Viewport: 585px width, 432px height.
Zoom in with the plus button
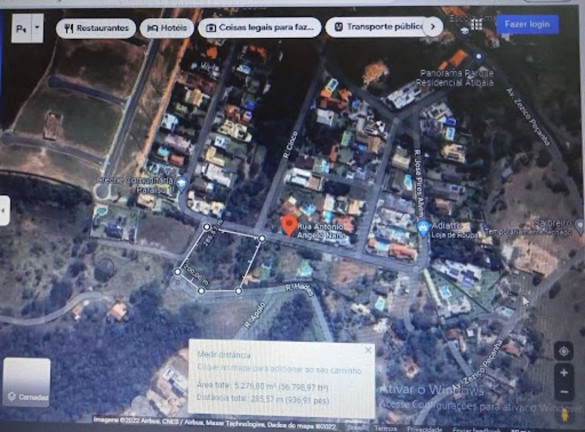pos(564,372)
